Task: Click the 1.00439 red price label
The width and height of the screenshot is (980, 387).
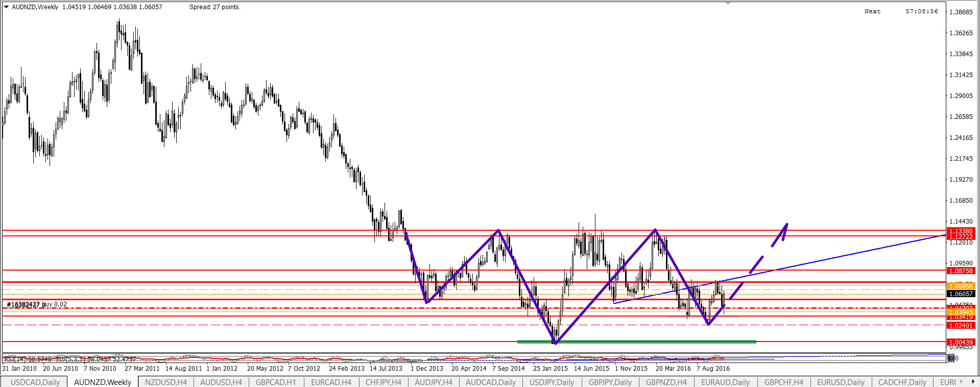Action: point(961,342)
